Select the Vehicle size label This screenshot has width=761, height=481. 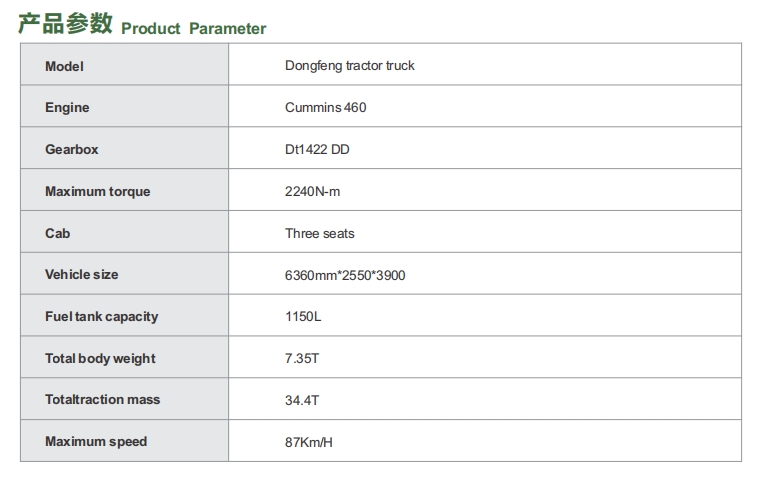pos(82,275)
